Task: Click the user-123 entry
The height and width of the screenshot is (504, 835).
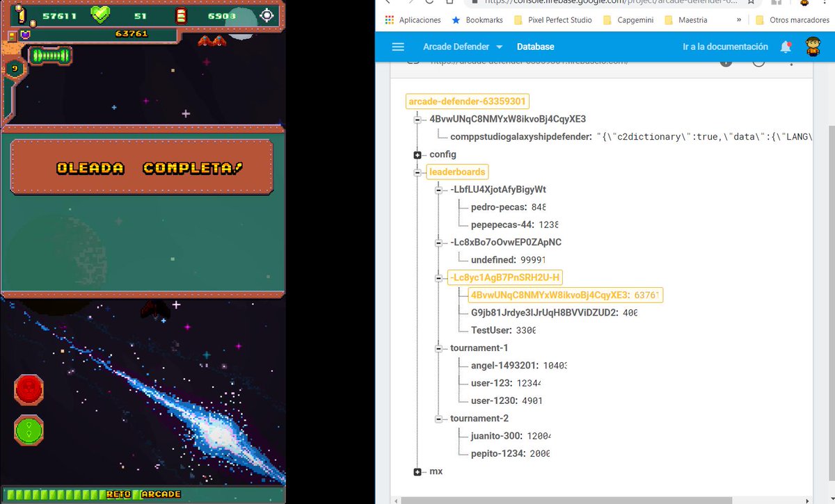Action: coord(506,383)
